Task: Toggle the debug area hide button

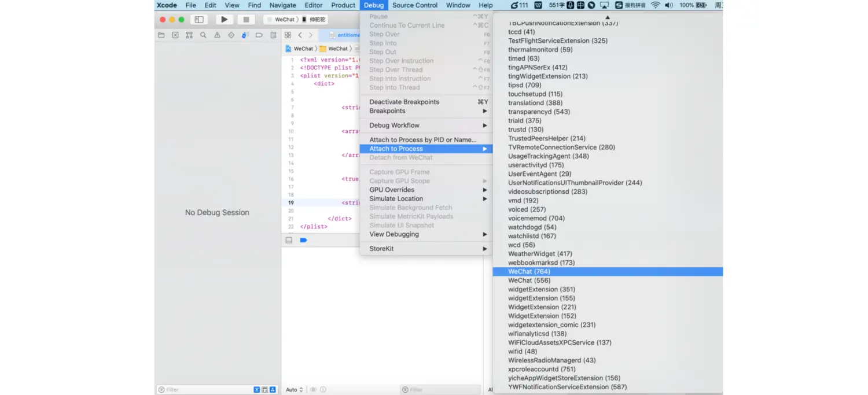Action: pyautogui.click(x=289, y=240)
